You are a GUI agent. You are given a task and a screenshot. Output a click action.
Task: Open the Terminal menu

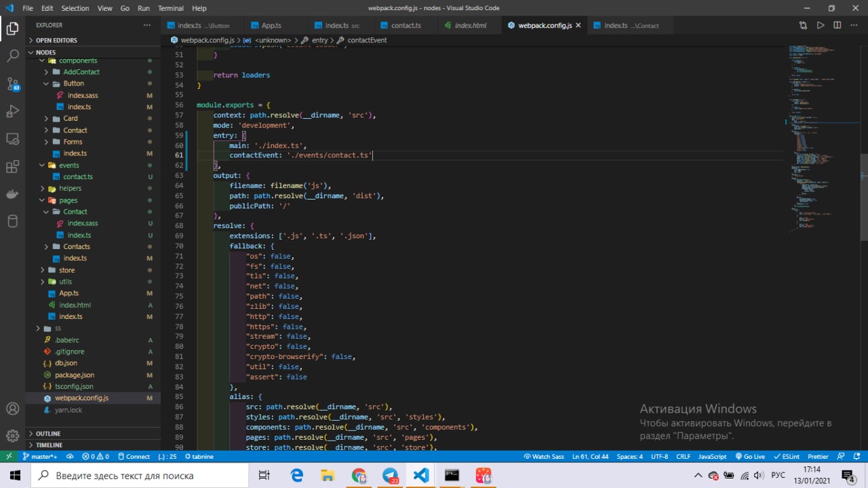(171, 8)
